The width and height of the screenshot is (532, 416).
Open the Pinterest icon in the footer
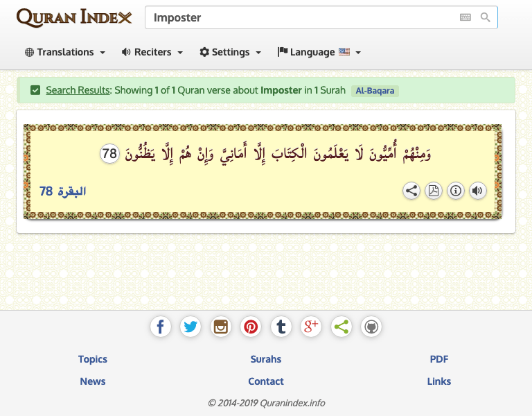pos(251,327)
